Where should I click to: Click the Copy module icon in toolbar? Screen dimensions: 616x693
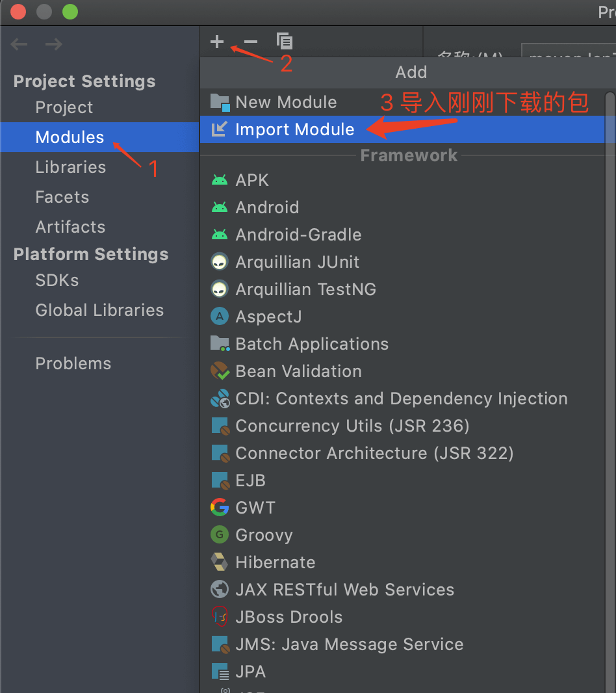(285, 41)
